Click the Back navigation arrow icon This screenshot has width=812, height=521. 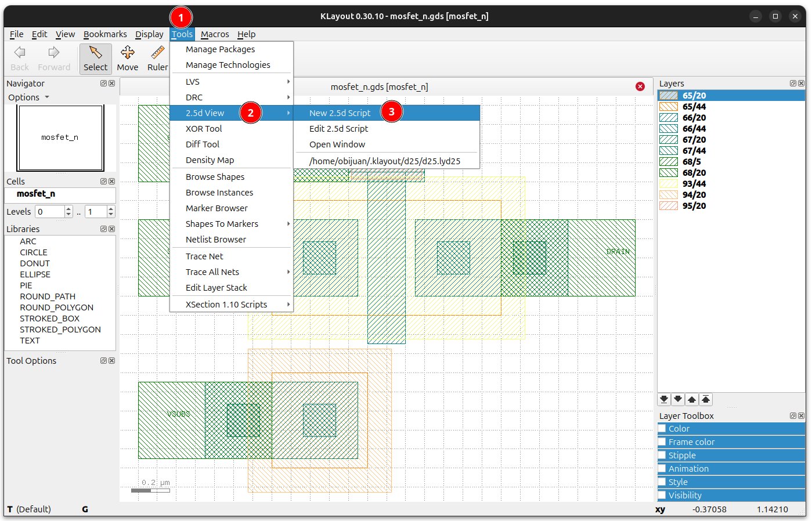tap(20, 53)
